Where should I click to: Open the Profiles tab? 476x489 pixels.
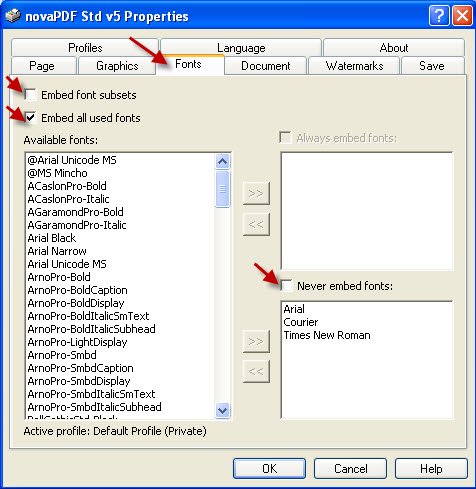point(85,48)
